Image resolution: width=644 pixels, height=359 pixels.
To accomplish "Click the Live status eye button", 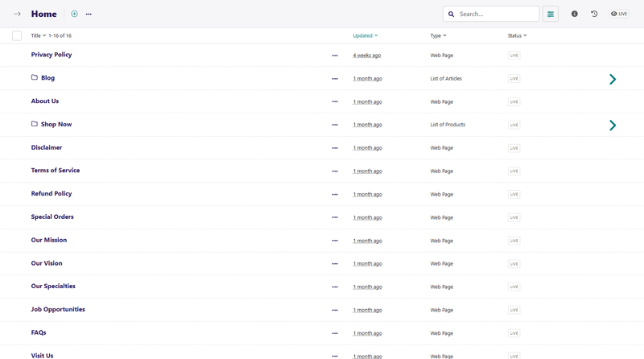I will point(619,14).
